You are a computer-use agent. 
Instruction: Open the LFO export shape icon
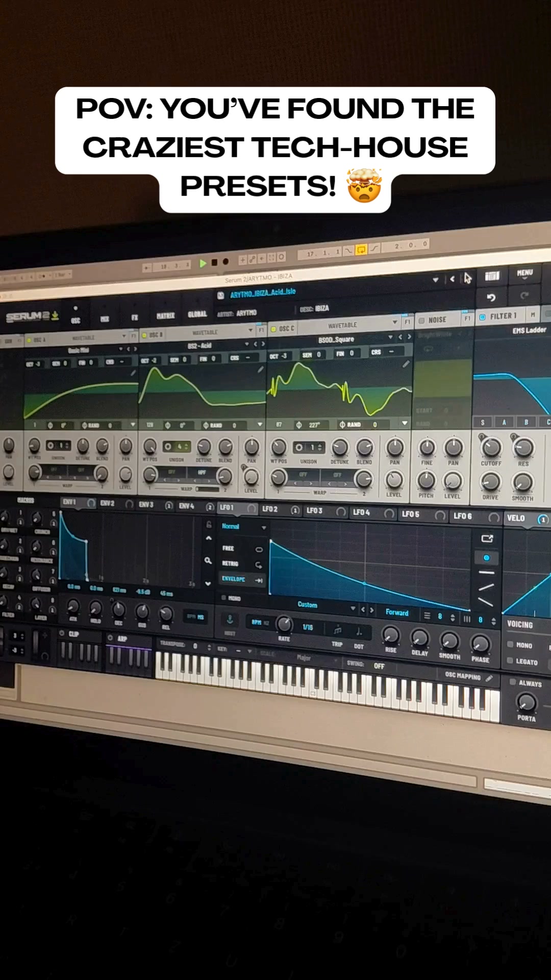(x=487, y=538)
